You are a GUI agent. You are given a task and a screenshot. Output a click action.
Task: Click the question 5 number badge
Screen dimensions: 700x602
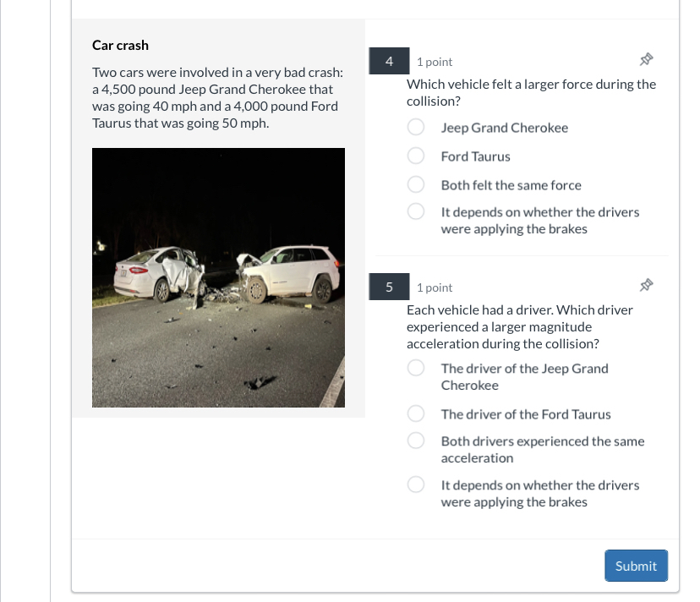[x=389, y=287]
